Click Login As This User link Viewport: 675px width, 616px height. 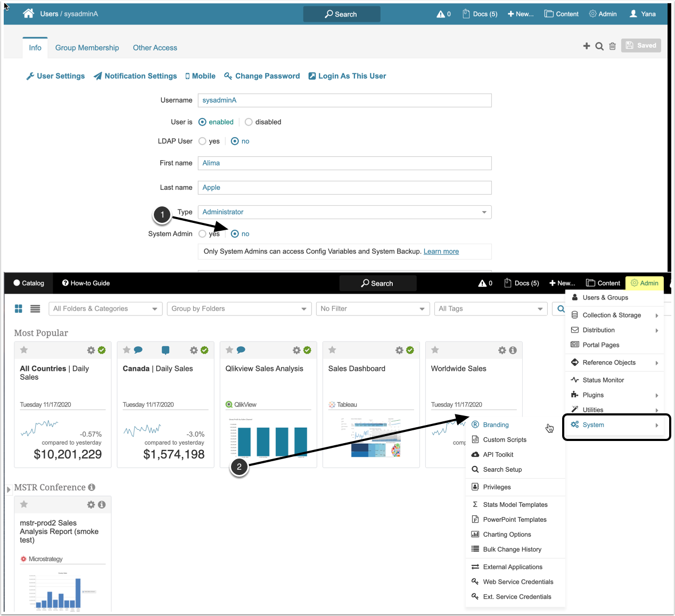[347, 76]
